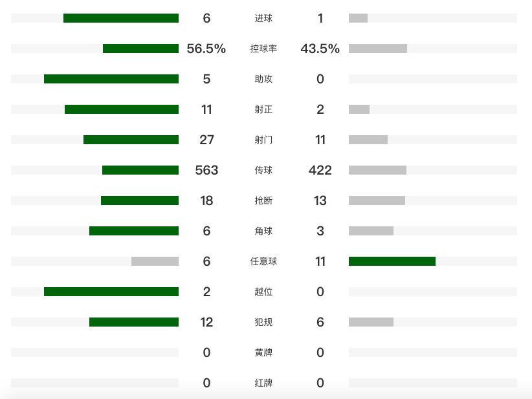The image size is (532, 399).
Task: Click the 进球 (goals) stat label
Action: [263, 18]
